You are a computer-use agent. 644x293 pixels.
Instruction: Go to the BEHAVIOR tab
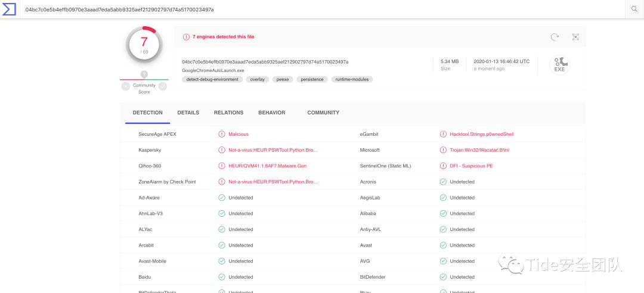click(x=271, y=113)
